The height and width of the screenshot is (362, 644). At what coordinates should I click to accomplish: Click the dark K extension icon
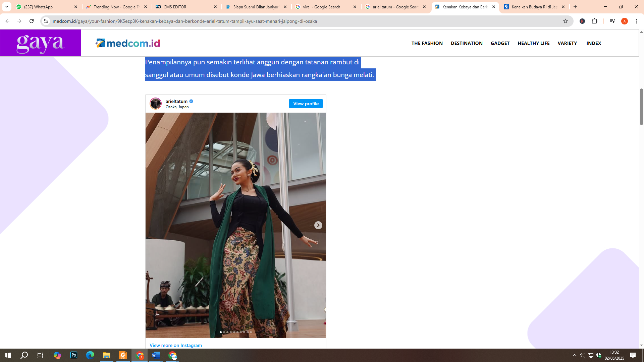coord(582,21)
